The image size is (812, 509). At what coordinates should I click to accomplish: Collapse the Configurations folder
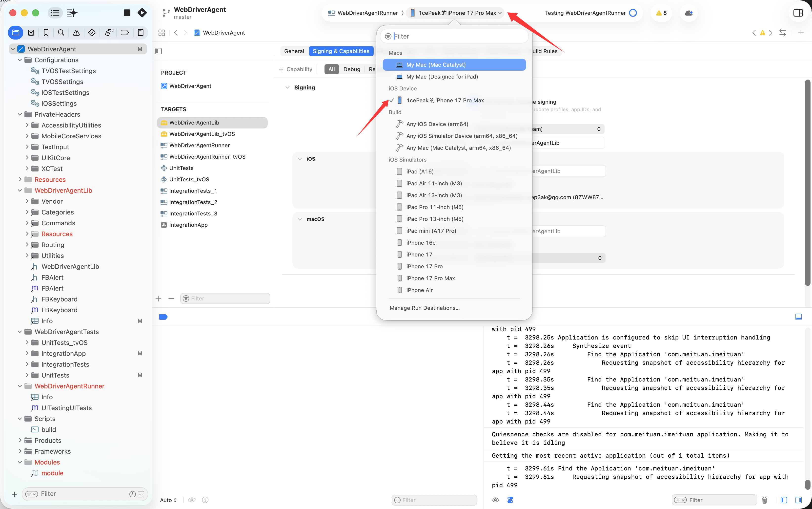(x=20, y=60)
